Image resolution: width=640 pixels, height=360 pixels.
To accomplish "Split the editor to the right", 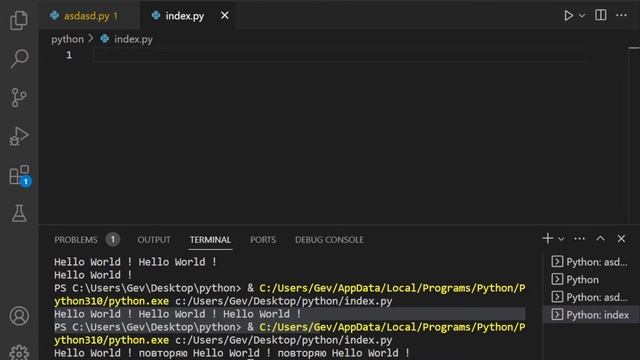I will [600, 15].
